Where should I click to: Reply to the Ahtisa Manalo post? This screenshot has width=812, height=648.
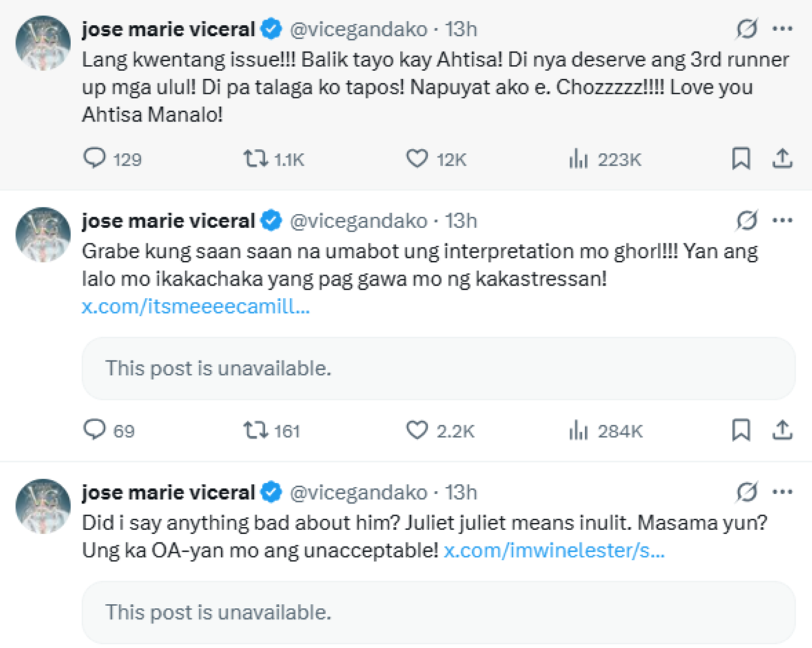[x=93, y=159]
